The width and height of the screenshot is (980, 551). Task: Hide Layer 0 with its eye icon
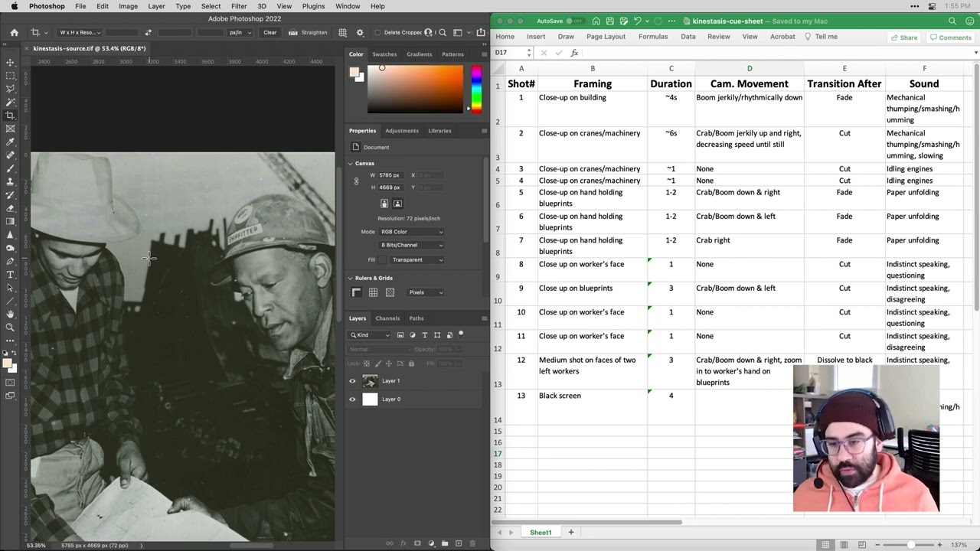point(352,399)
